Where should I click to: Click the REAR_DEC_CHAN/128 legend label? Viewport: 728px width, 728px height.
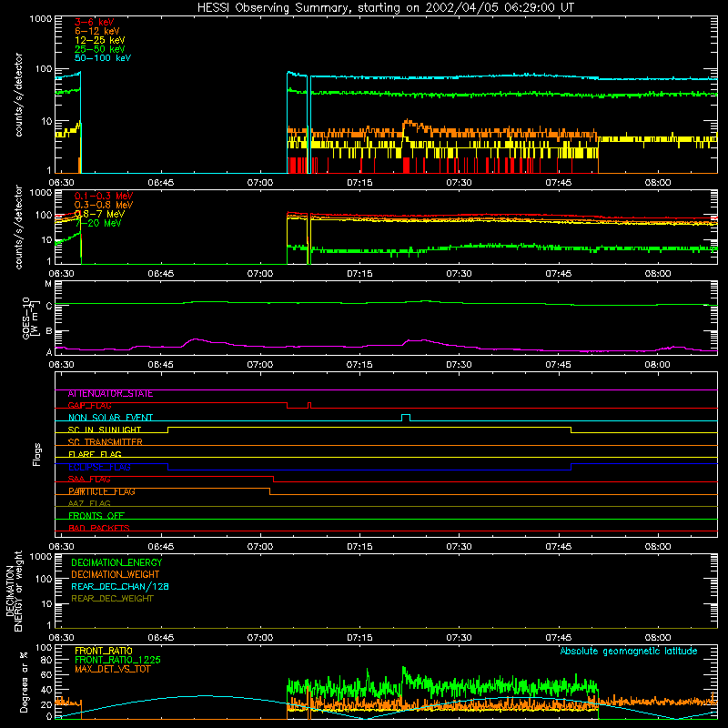[x=120, y=586]
